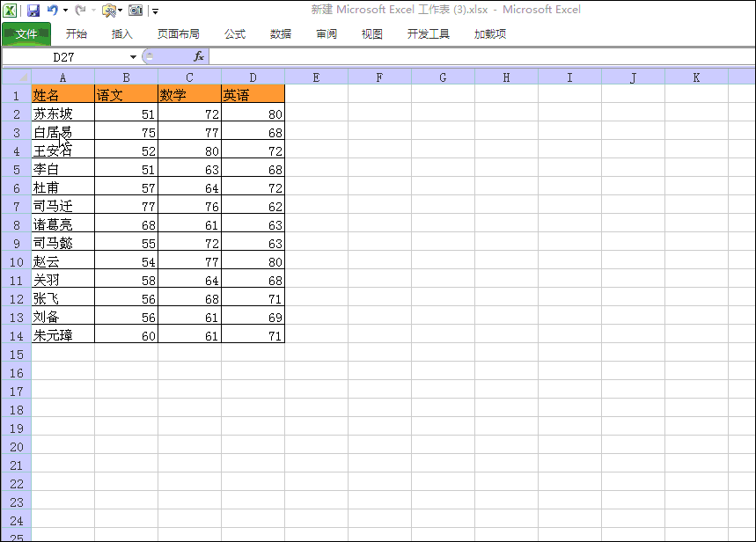Screen dimensions: 756x542
Task: Open the Undo history dropdown arrow
Action: pos(64,11)
